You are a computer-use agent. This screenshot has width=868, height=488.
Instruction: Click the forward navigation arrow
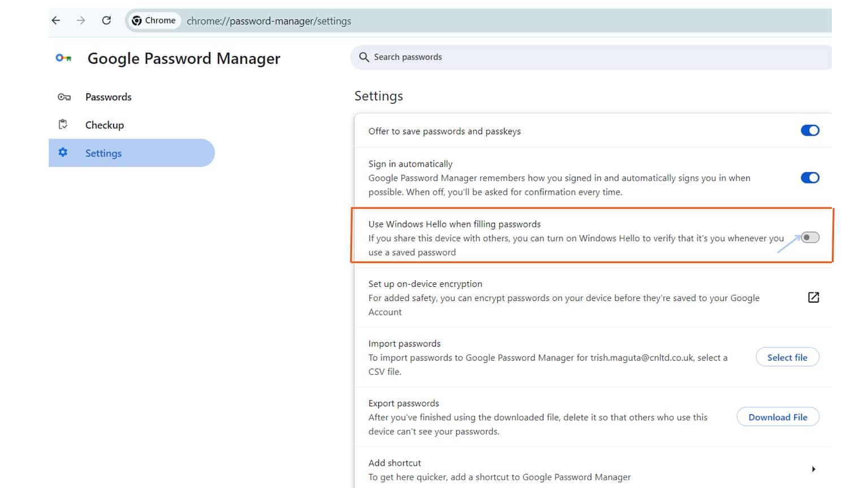pyautogui.click(x=81, y=20)
